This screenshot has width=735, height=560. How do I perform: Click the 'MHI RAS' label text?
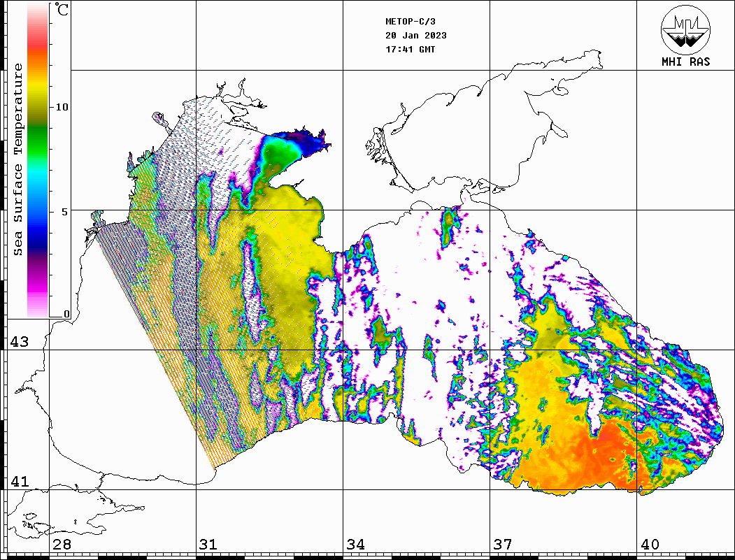pyautogui.click(x=685, y=62)
